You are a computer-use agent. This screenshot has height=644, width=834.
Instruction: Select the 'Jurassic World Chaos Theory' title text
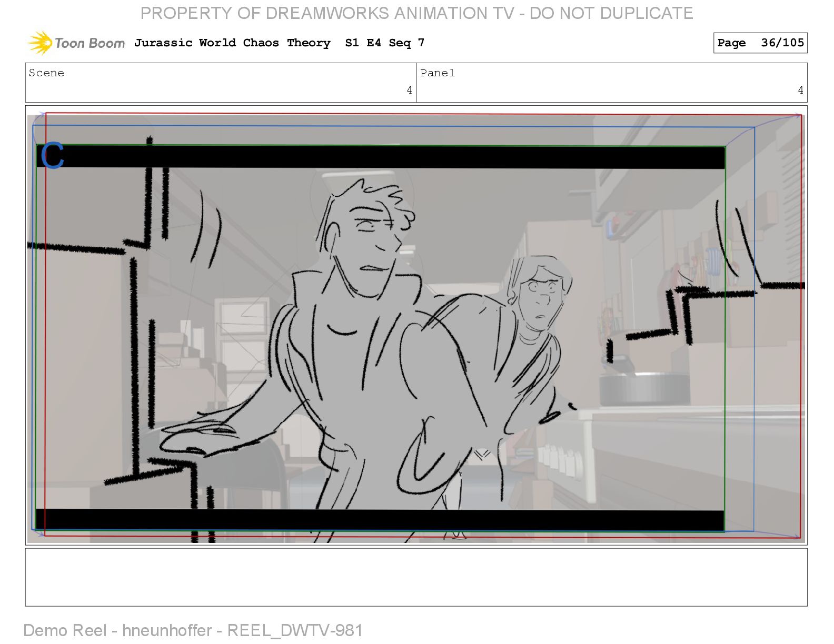[232, 43]
